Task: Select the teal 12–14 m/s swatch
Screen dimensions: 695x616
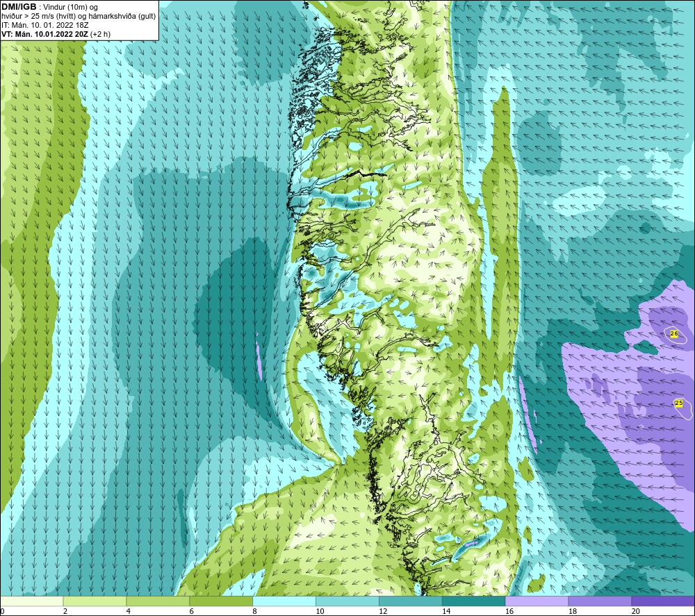Action: (x=411, y=601)
